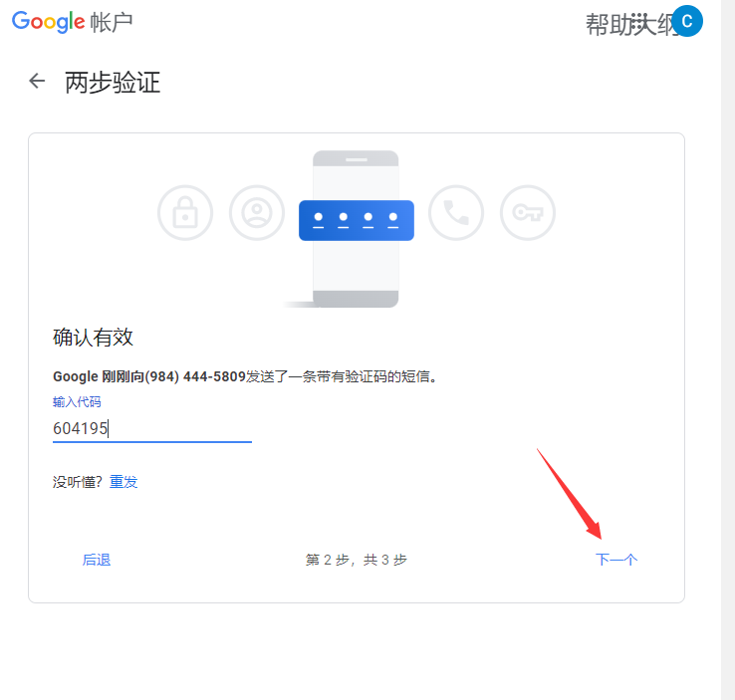Click the key circle icon

528,213
